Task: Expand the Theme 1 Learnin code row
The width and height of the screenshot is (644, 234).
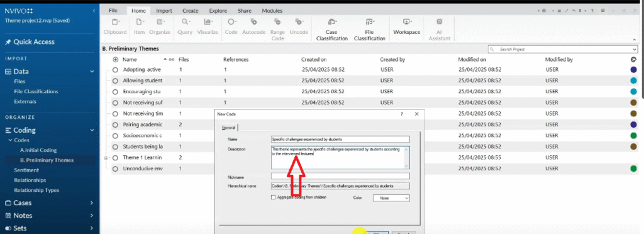Action: [x=106, y=158]
